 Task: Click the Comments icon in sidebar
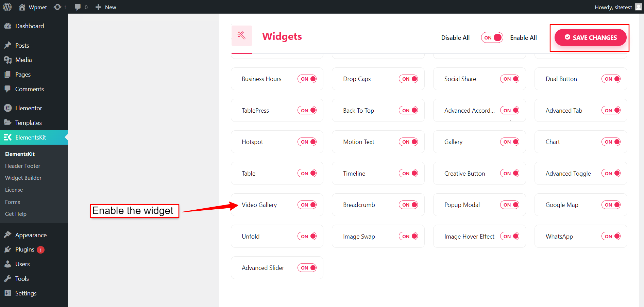coord(7,89)
